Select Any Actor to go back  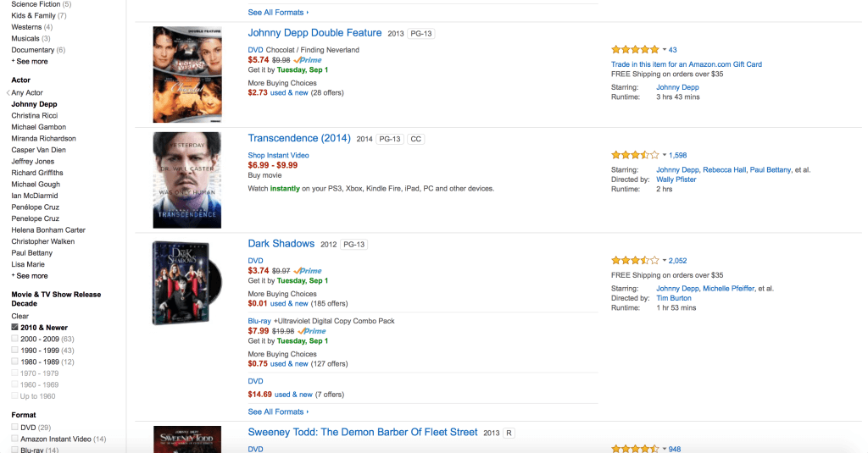coord(26,92)
